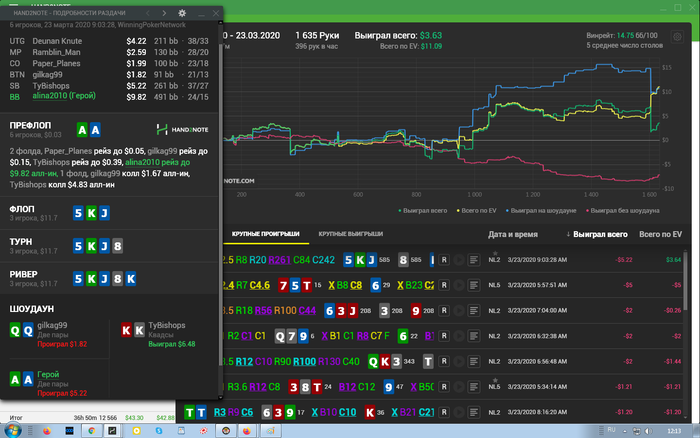Image resolution: width=700 pixels, height=438 pixels.
Task: Open Windows Start menu
Action: (12, 431)
